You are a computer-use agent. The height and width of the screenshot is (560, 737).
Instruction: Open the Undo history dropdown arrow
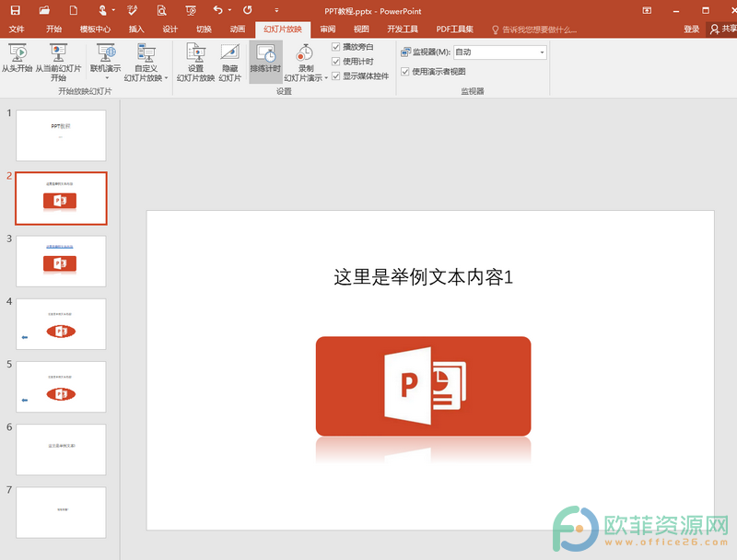click(229, 10)
